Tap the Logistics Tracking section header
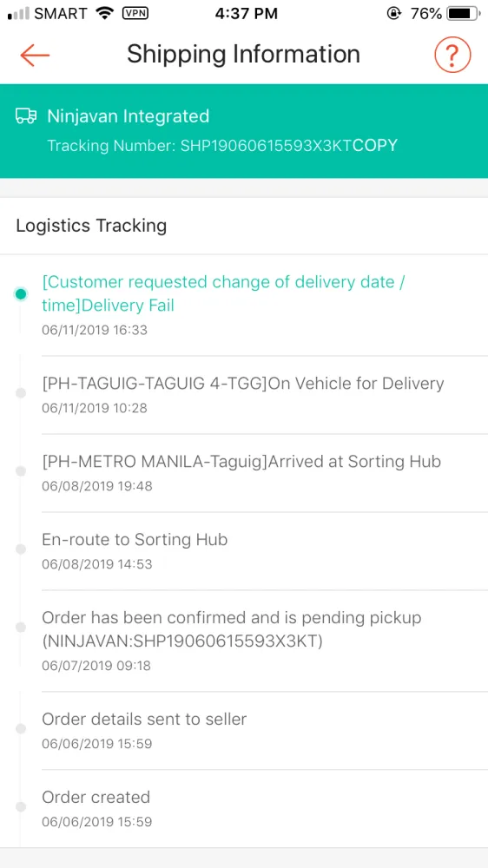 click(91, 226)
